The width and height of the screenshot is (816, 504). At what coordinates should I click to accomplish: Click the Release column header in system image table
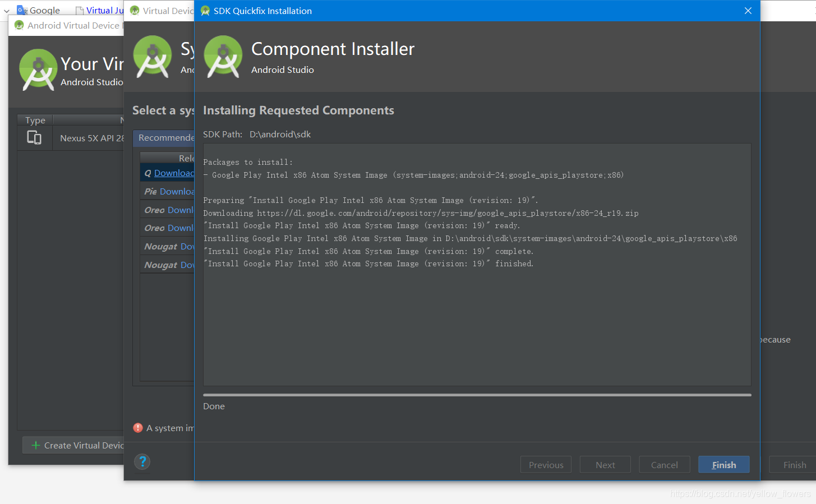pos(167,158)
